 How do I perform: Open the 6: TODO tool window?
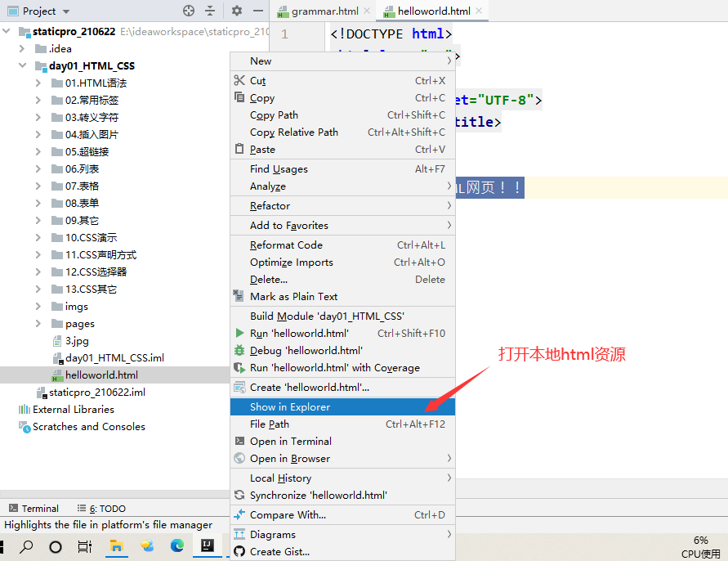[x=101, y=508]
